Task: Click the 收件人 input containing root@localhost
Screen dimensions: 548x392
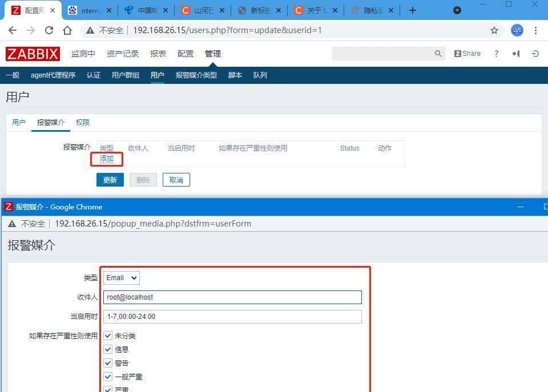Action: (232, 297)
